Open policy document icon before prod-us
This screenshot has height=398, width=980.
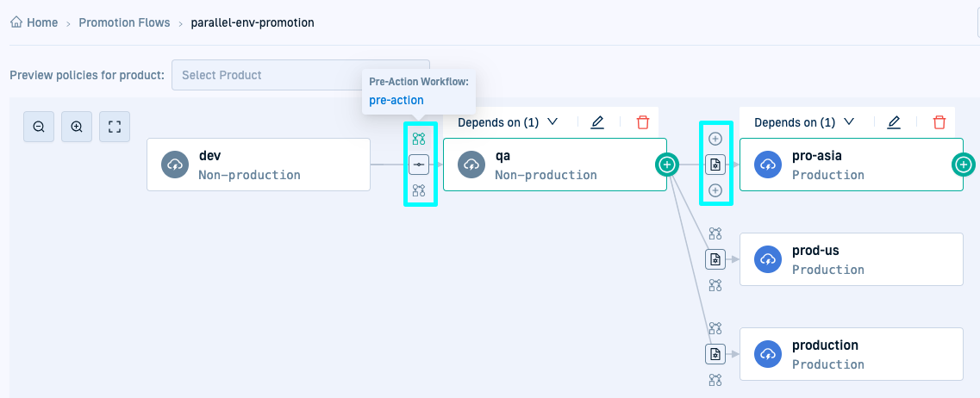click(715, 258)
